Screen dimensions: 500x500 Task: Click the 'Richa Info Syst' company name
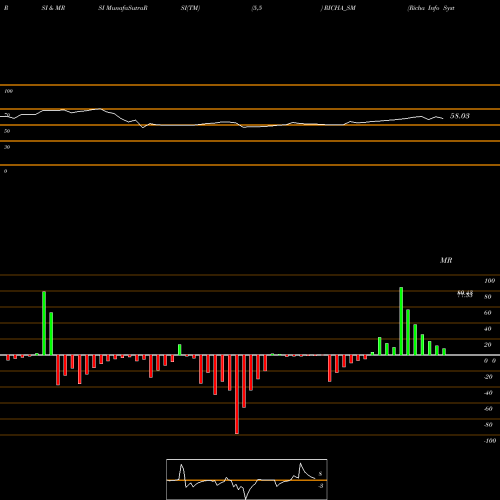click(x=431, y=8)
